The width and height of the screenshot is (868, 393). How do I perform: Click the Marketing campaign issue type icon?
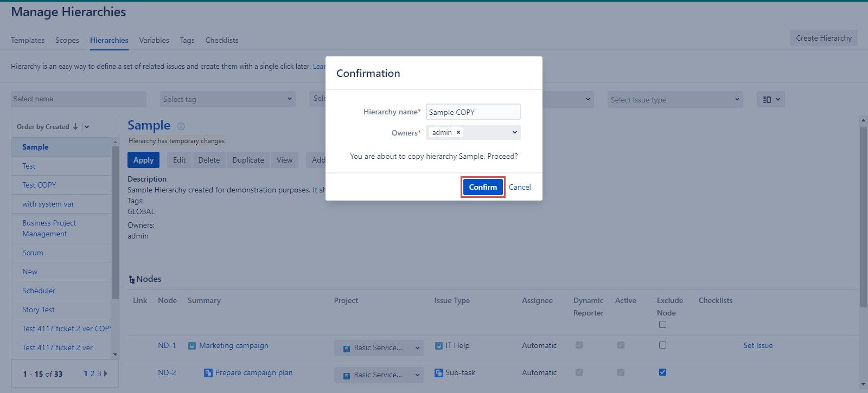click(x=192, y=346)
